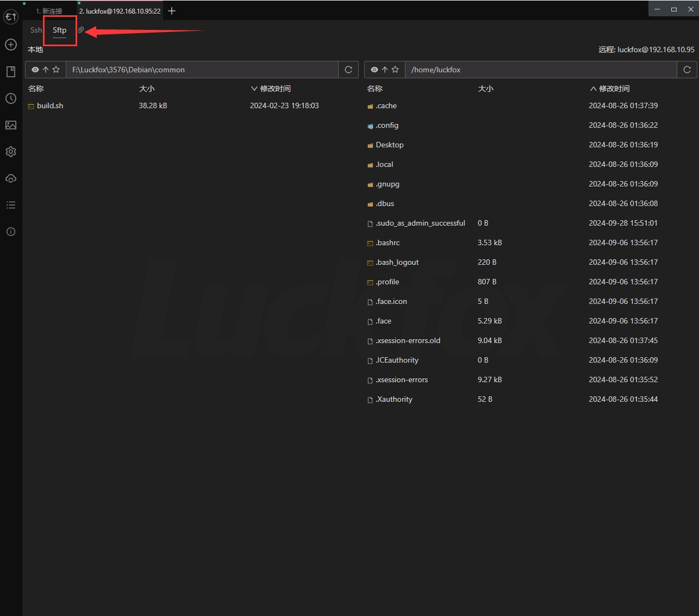The image size is (699, 616).
Task: Open info icon in left sidebar
Action: tap(11, 232)
